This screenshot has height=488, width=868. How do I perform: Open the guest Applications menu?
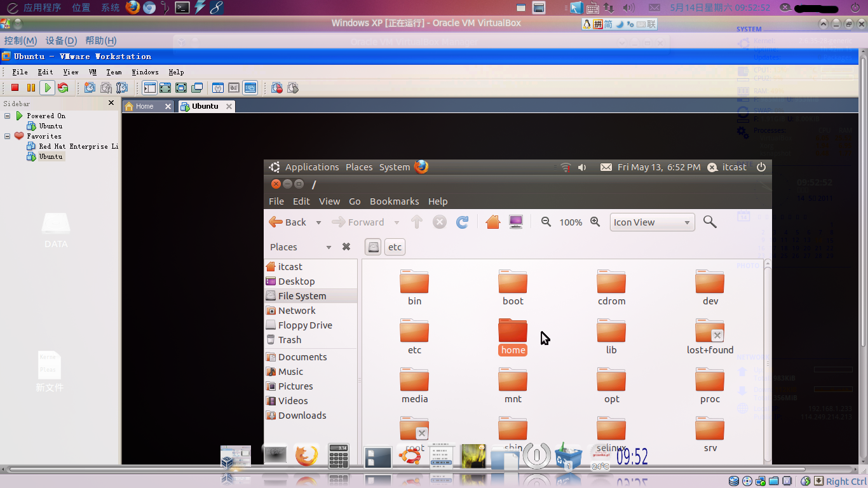[x=312, y=167]
